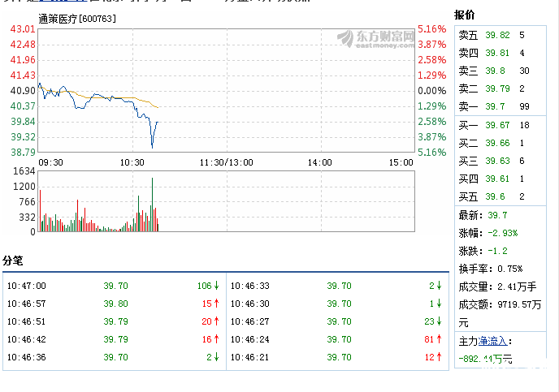Screen dimensions: 559x392
Task: Click the 涨跌 value -1.2
Action: click(x=497, y=251)
